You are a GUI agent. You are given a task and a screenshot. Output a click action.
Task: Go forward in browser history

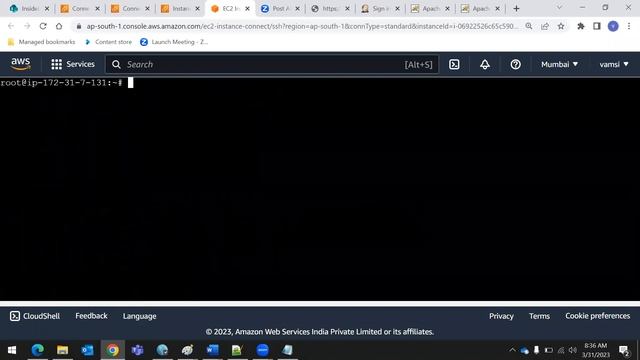[x=27, y=26]
